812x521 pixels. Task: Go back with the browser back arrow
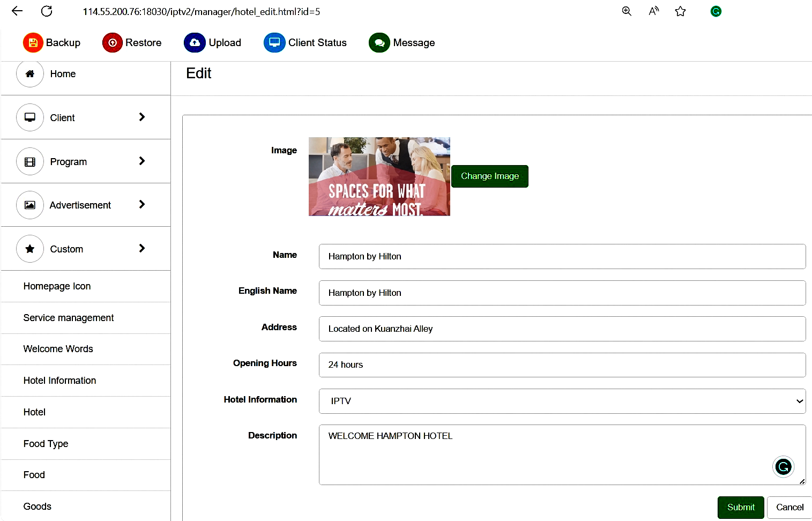[x=17, y=11]
